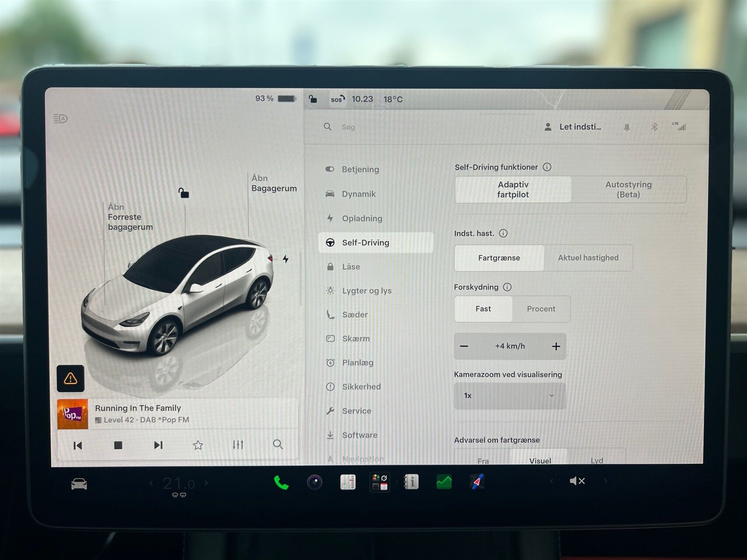Open the owner's manual info icon

[x=411, y=482]
